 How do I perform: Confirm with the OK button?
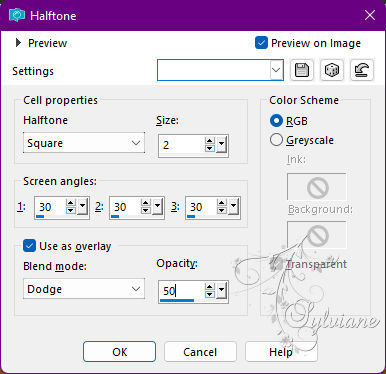[119, 352]
